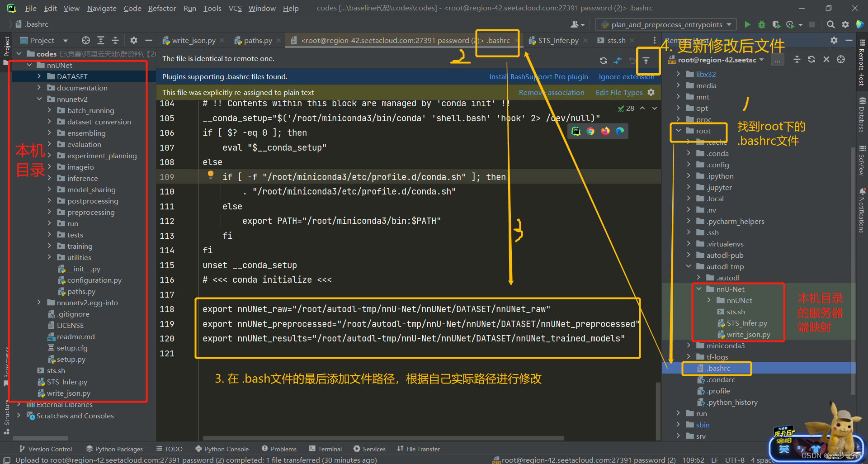Open in Chrome browser icon
This screenshot has height=464, width=868.
590,131
